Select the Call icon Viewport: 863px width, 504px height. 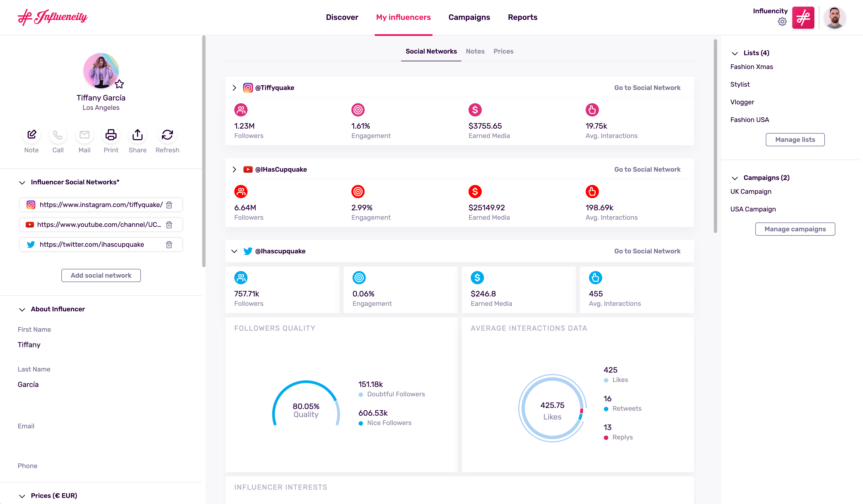pyautogui.click(x=57, y=135)
